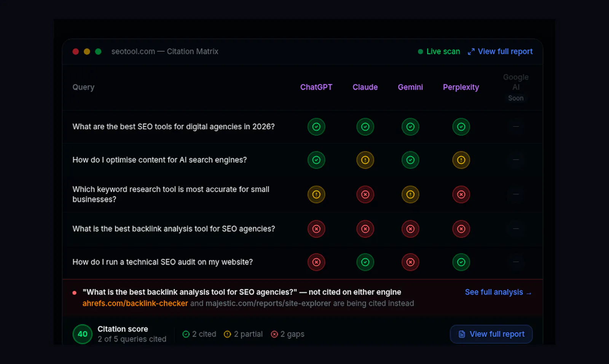Select the ChatGPT column header
Screen dimensions: 609x364
(316, 87)
